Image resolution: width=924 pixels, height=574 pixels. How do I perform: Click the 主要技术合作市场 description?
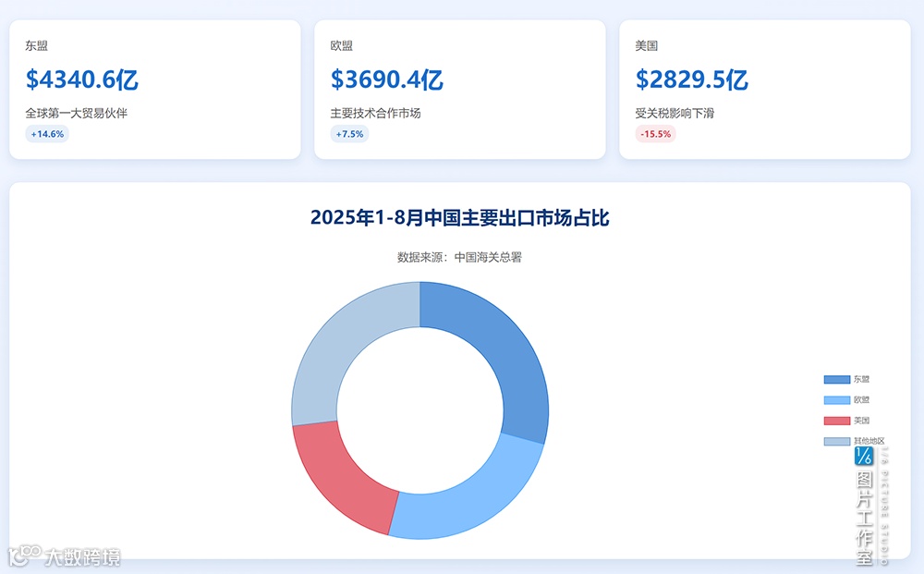tap(375, 113)
